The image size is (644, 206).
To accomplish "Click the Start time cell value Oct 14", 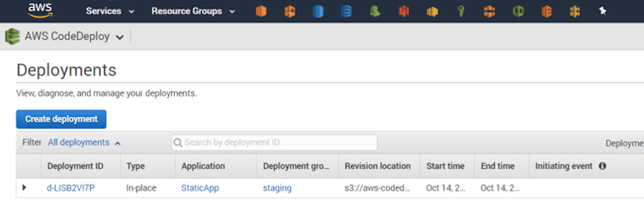I will [445, 188].
